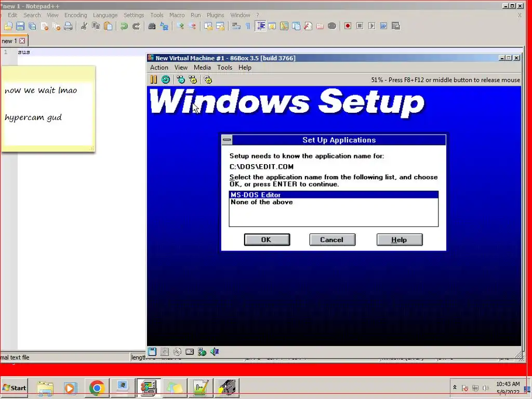This screenshot has width=532, height=399.
Task: Click Notepad++ Find binoculars icon
Action: (x=152, y=26)
